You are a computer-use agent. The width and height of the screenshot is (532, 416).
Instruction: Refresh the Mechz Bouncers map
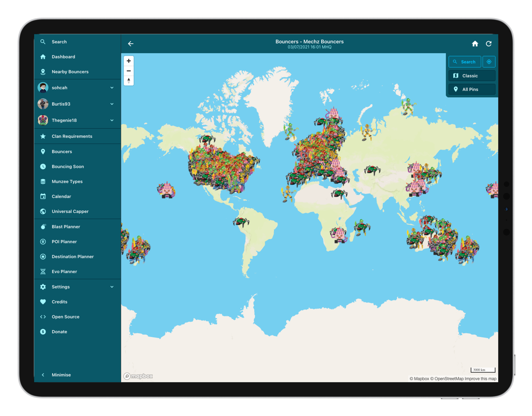tap(489, 44)
